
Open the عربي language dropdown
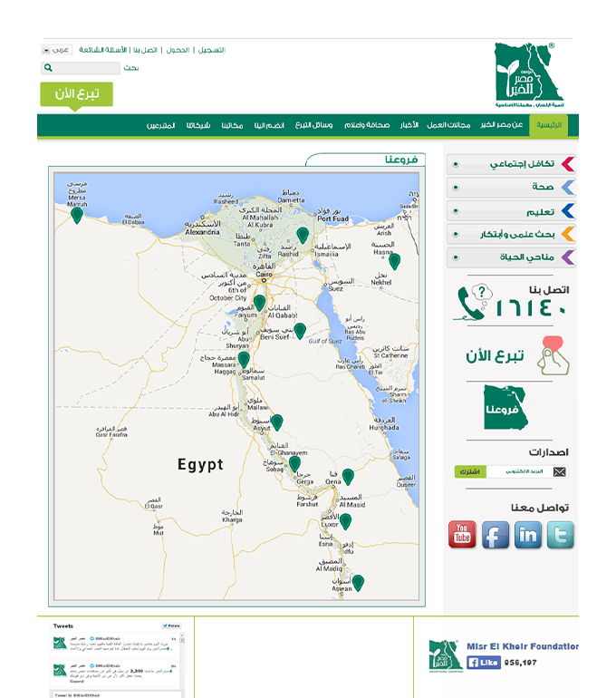[x=56, y=50]
